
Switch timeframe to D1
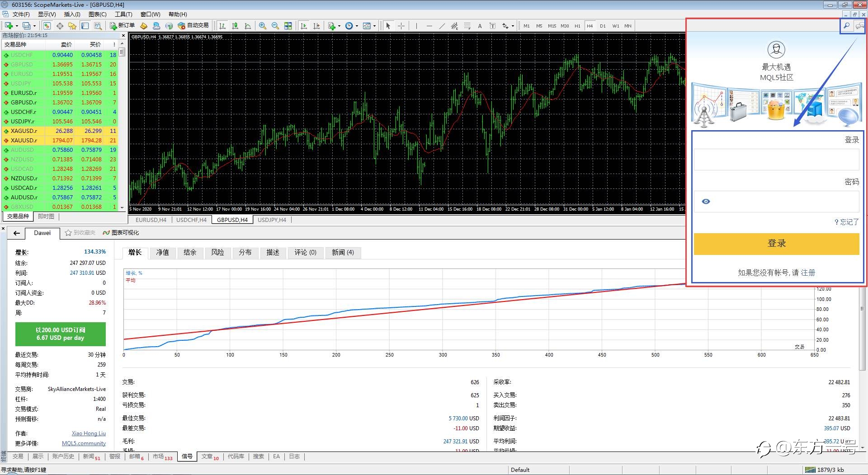pyautogui.click(x=603, y=26)
